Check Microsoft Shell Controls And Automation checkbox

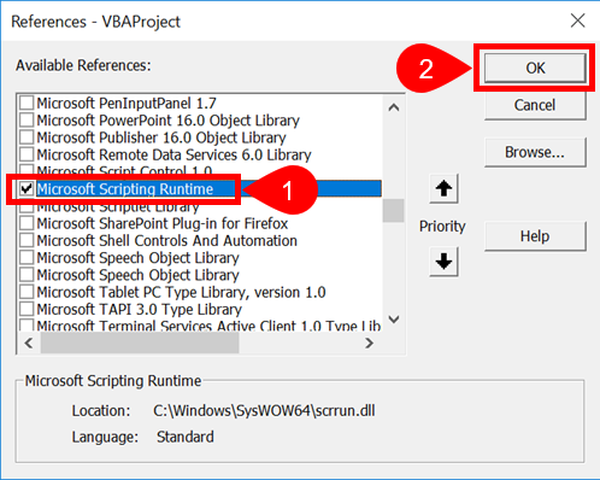(x=27, y=240)
